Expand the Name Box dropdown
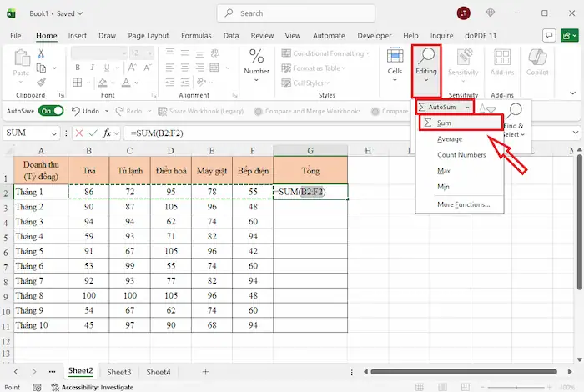The image size is (584, 392). [56, 133]
